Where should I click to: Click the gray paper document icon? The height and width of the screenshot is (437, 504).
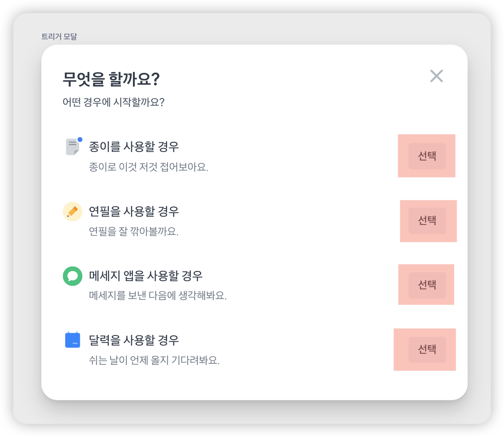pos(72,147)
